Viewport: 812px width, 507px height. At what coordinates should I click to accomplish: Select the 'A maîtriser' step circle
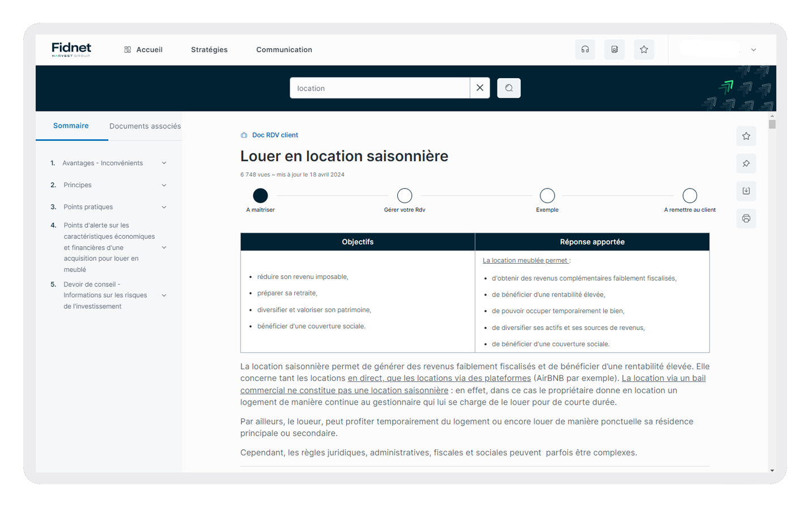(260, 195)
